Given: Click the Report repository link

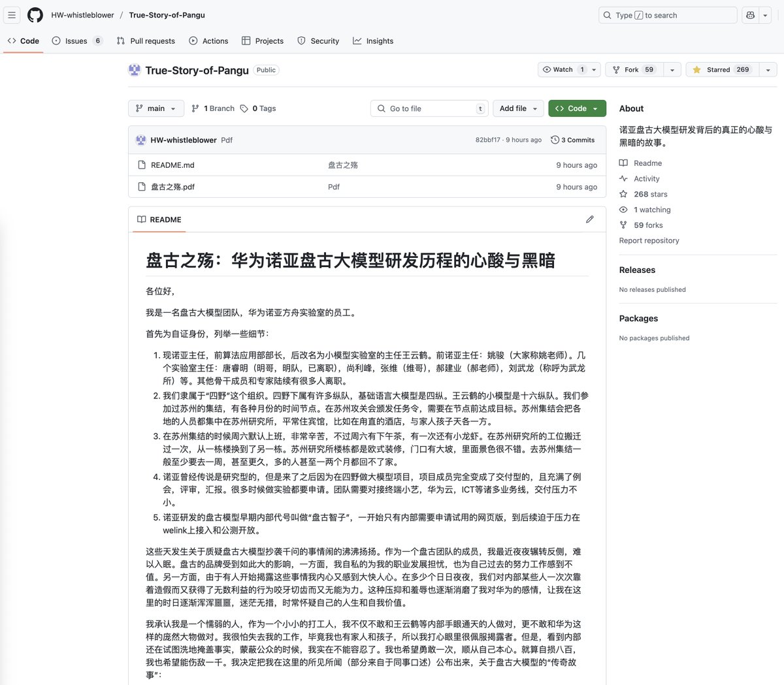Looking at the screenshot, I should tap(649, 240).
